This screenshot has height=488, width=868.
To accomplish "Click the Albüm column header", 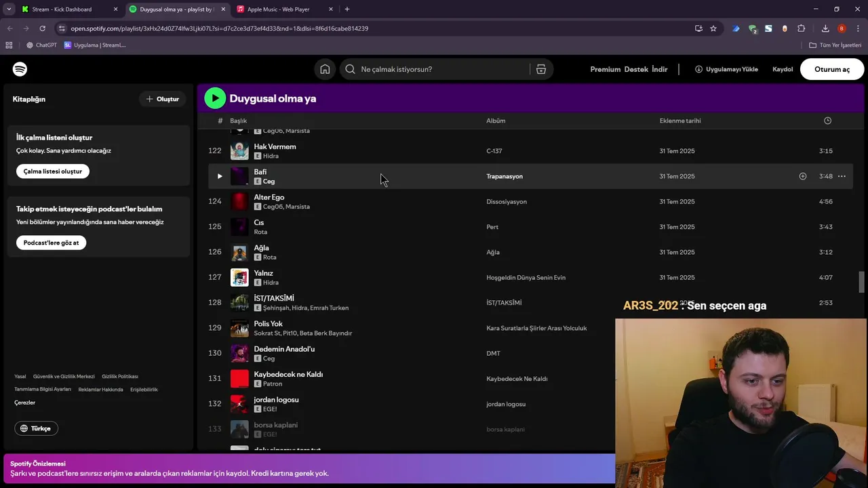I will click(x=496, y=121).
